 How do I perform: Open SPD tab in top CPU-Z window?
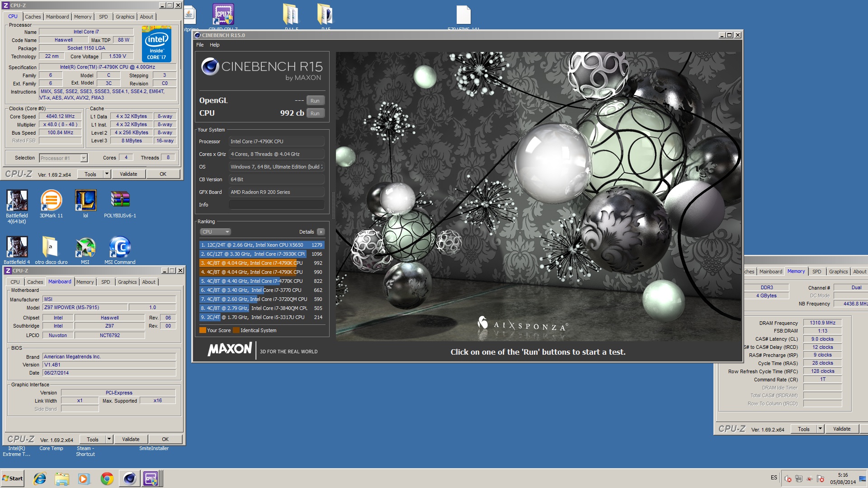point(104,17)
